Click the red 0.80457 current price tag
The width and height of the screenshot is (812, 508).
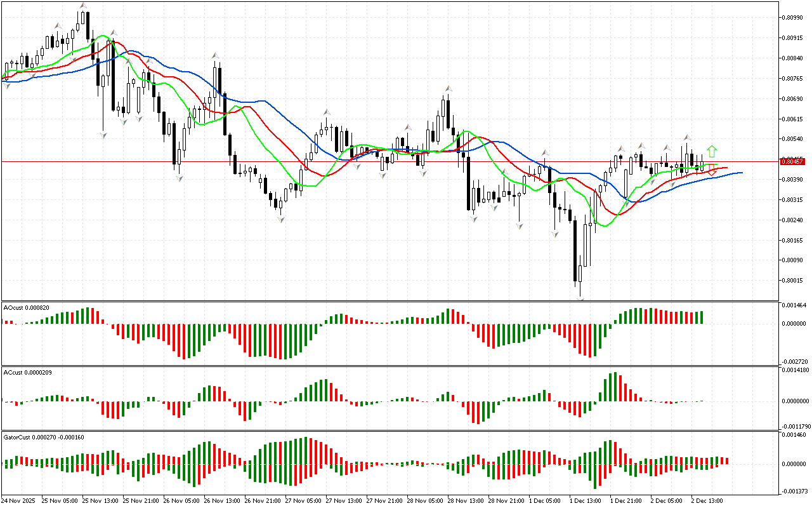click(x=792, y=162)
